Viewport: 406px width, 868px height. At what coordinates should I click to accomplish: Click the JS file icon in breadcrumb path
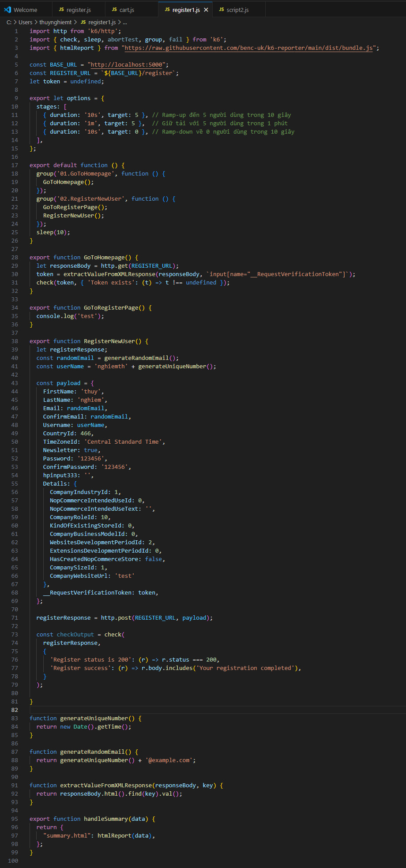click(83, 22)
